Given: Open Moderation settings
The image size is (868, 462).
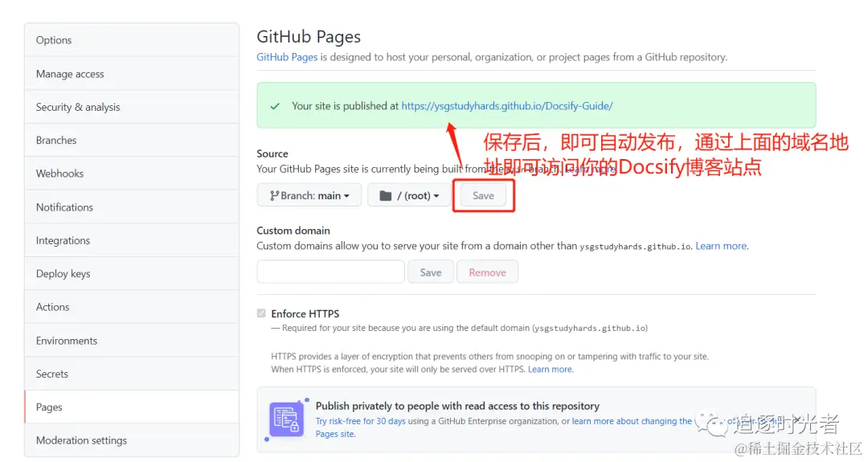Looking at the screenshot, I should pyautogui.click(x=132, y=440).
